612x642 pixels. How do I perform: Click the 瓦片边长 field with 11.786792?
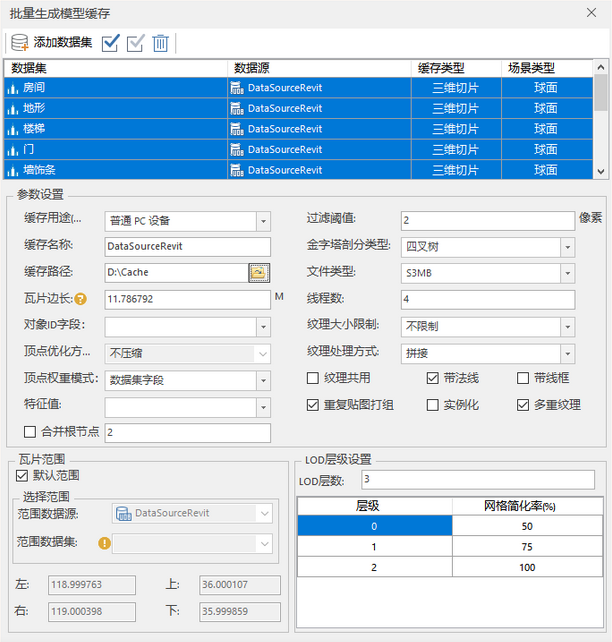pos(187,299)
